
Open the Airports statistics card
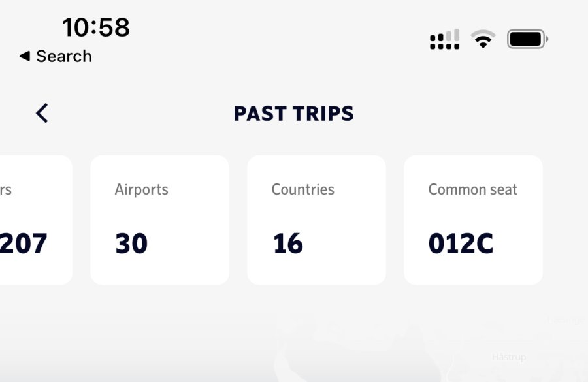point(159,220)
